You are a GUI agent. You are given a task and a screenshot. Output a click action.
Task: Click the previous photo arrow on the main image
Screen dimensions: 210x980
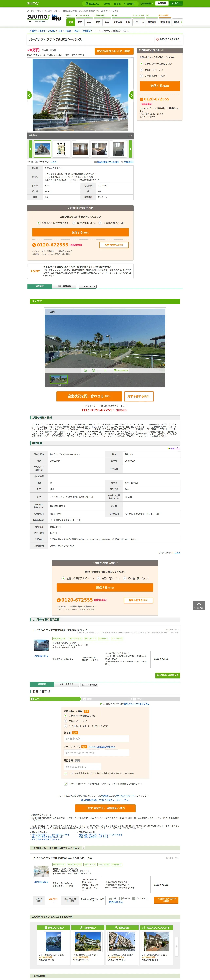(x=29, y=95)
